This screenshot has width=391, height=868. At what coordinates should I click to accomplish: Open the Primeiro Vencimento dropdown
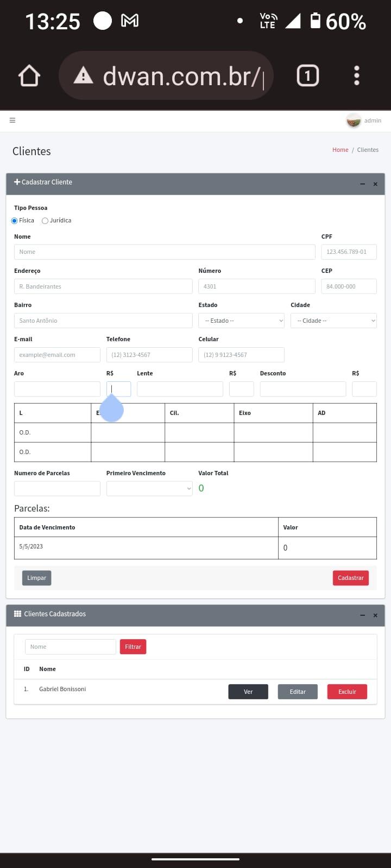click(149, 488)
